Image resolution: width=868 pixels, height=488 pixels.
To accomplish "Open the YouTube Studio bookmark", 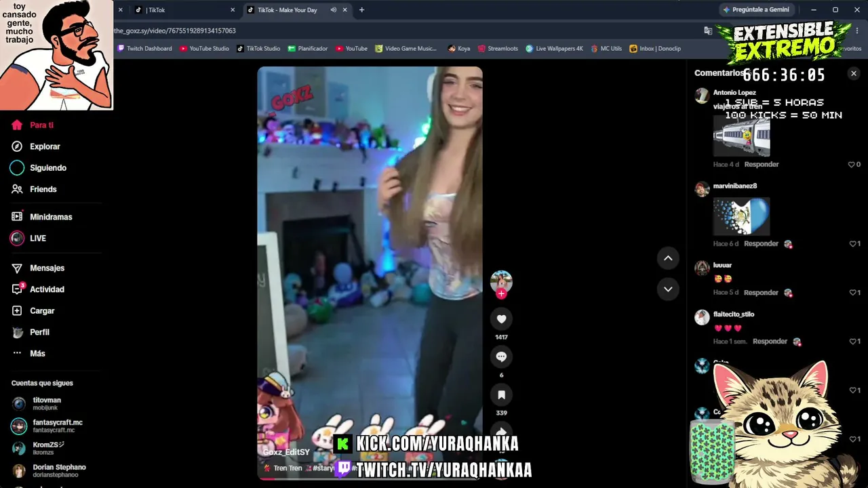I will (204, 49).
